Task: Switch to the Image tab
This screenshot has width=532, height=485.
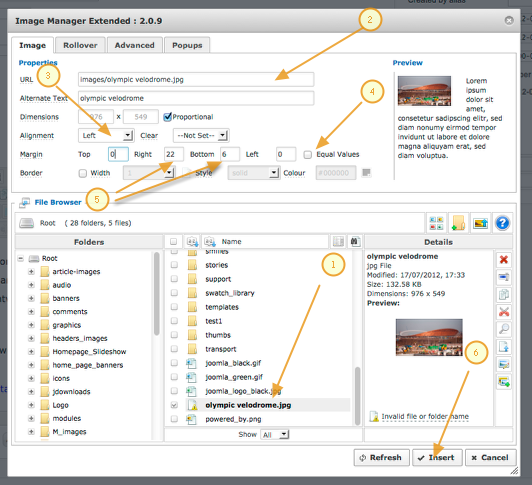Action: click(x=33, y=45)
